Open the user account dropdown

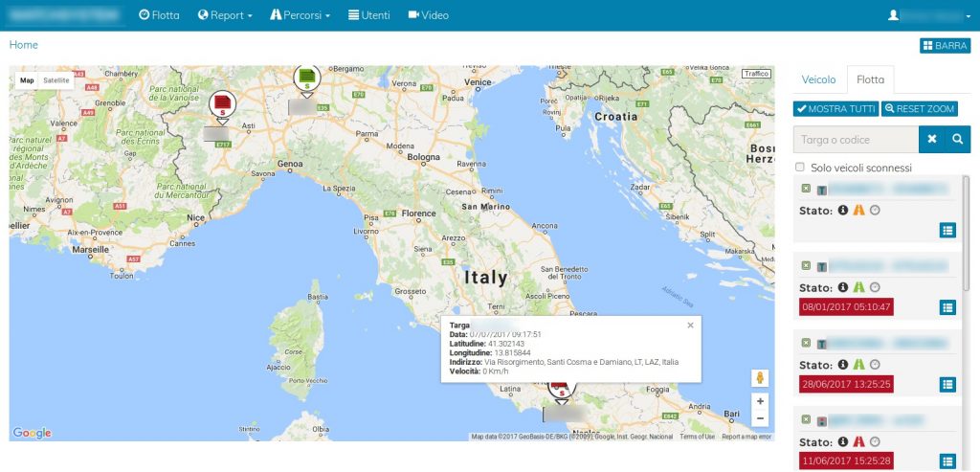point(928,15)
